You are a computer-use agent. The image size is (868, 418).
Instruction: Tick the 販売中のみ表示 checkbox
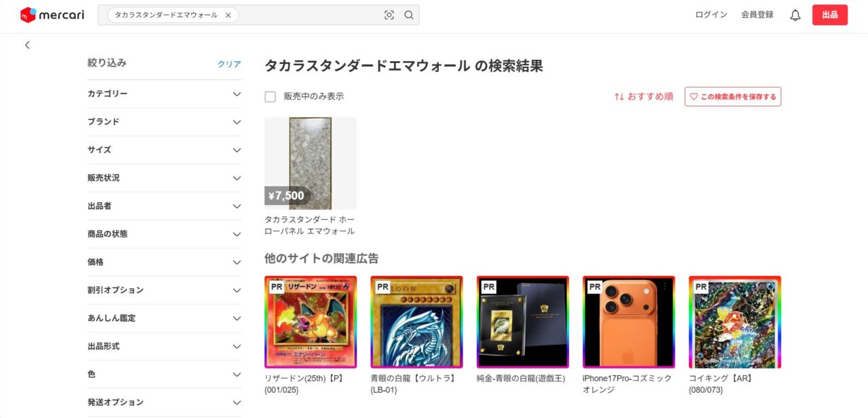click(270, 96)
